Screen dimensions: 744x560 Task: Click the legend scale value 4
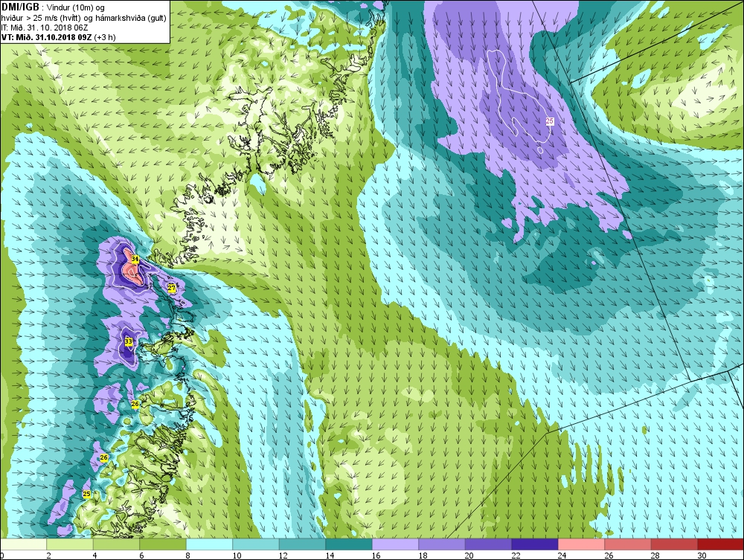(95, 556)
